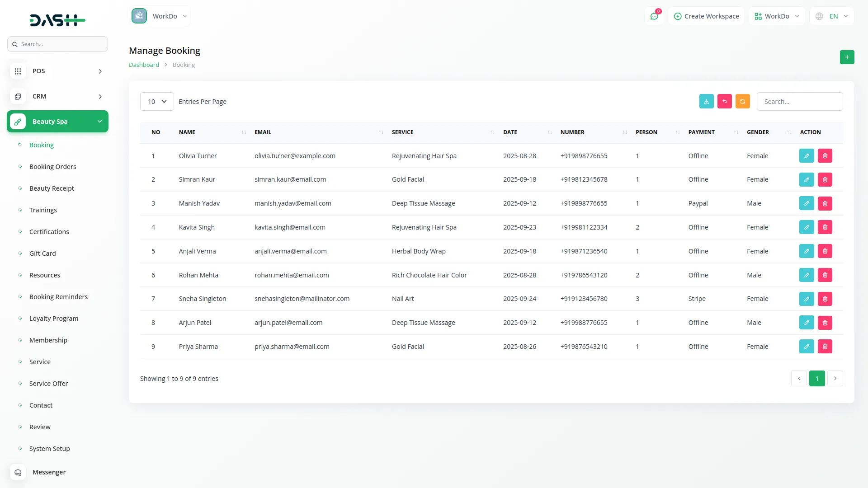Go to Loyalty Program menu item
Viewport: 868px width, 488px height.
53,319
